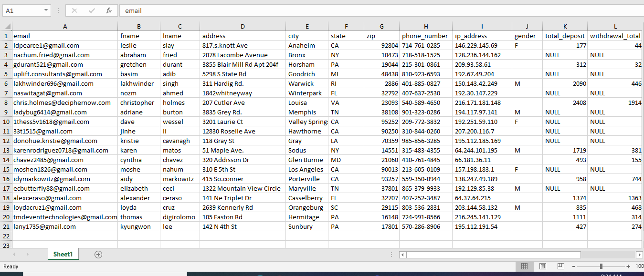The height and width of the screenshot is (276, 644).
Task: Switch to Page Break Preview view
Action: [560, 266]
